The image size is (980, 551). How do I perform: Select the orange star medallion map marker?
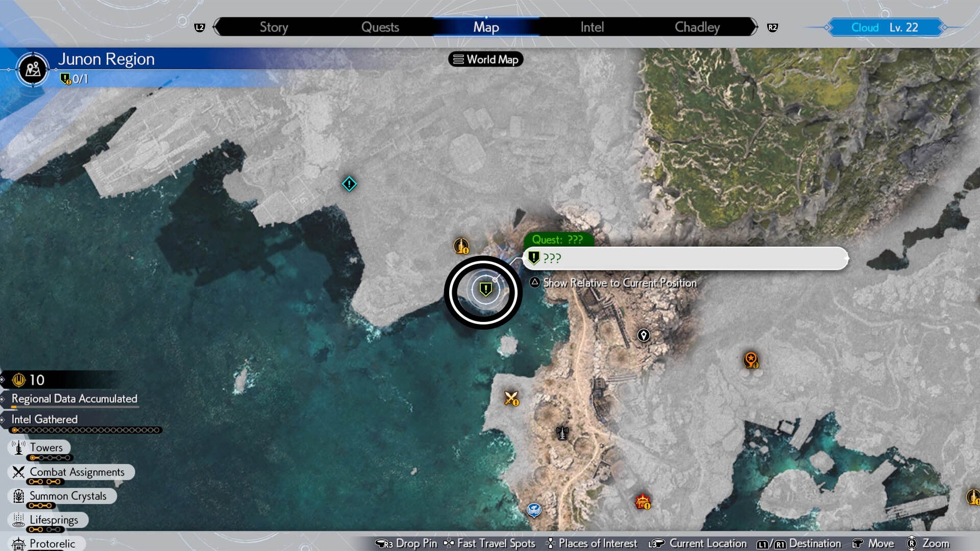pyautogui.click(x=751, y=360)
